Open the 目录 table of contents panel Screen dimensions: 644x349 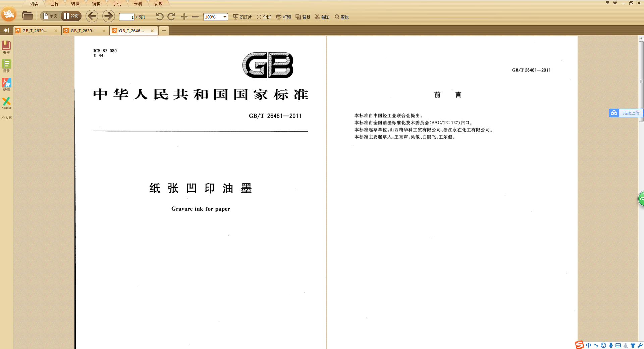point(6,65)
